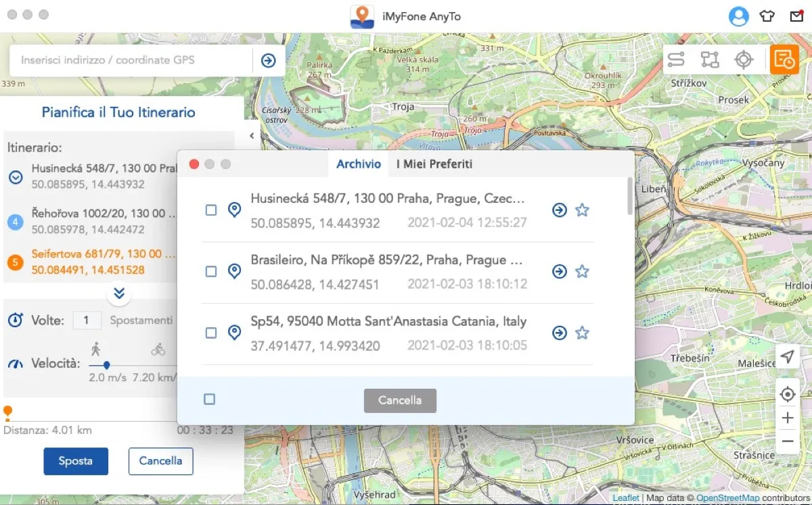The width and height of the screenshot is (812, 505).
Task: Check the Husinecká 548/7 record checkbox
Action: [x=210, y=210]
